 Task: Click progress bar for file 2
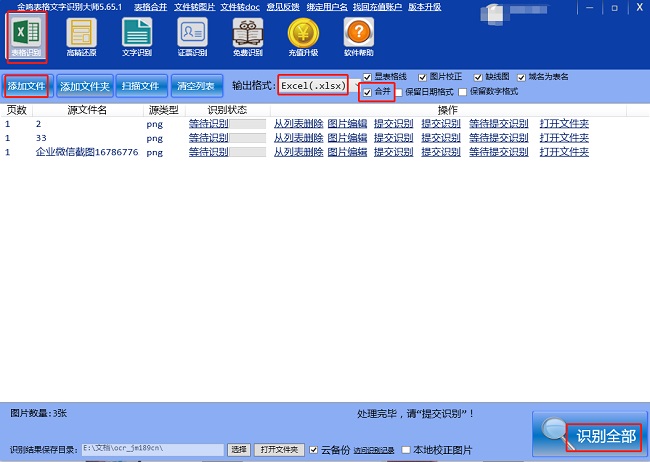[x=247, y=124]
